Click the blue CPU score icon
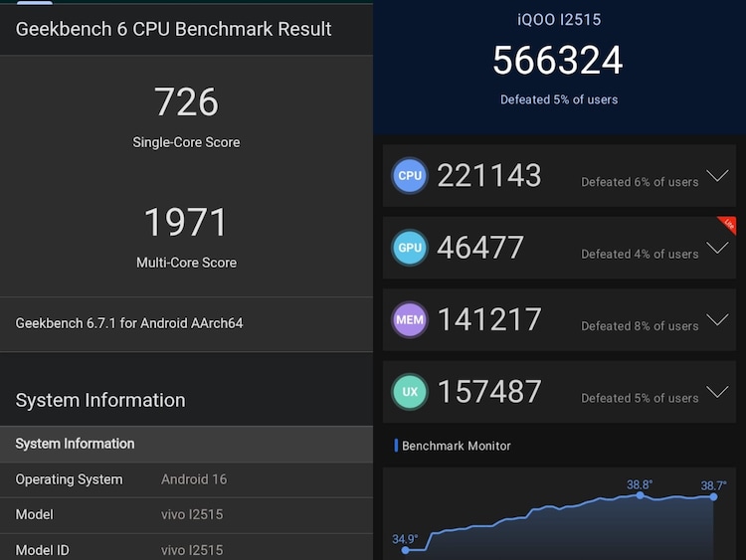The width and height of the screenshot is (746, 560). pyautogui.click(x=410, y=176)
